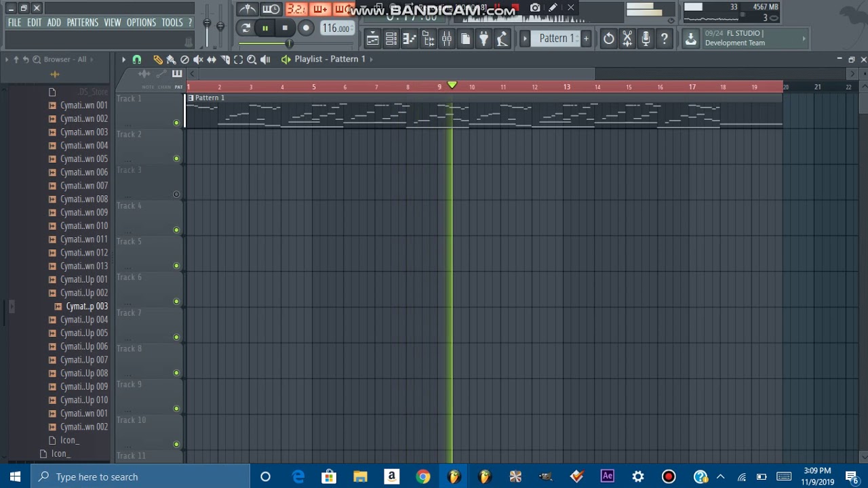This screenshot has width=868, height=488.
Task: Select the Slice tool in playlist toolbar
Action: coord(225,60)
